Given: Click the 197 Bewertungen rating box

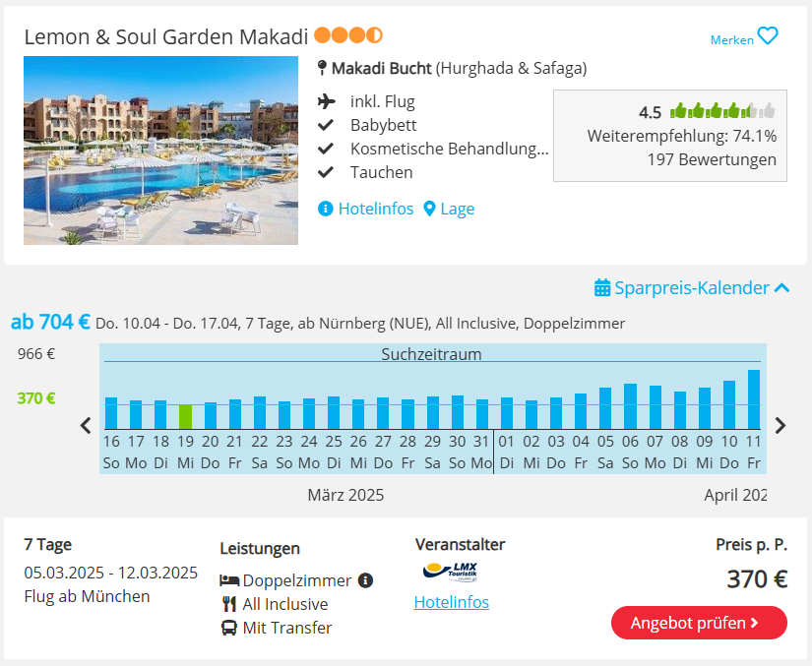Looking at the screenshot, I should 670,136.
